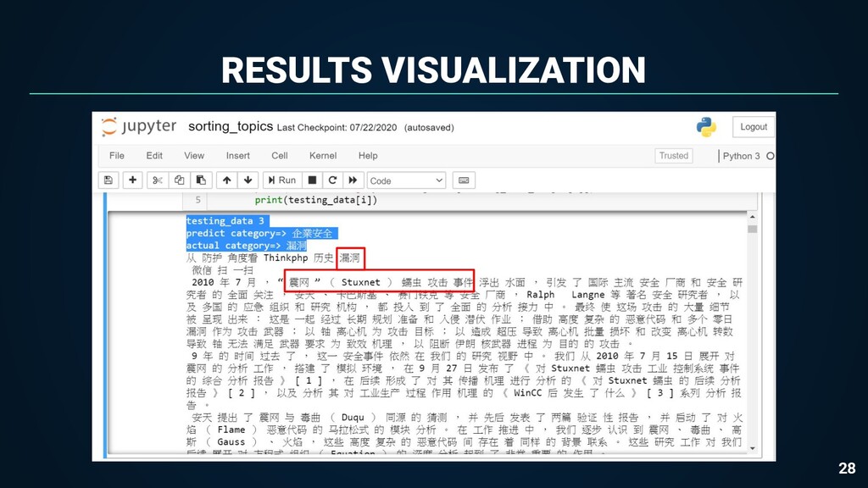
Task: Click the word Duqu in output
Action: 353,417
